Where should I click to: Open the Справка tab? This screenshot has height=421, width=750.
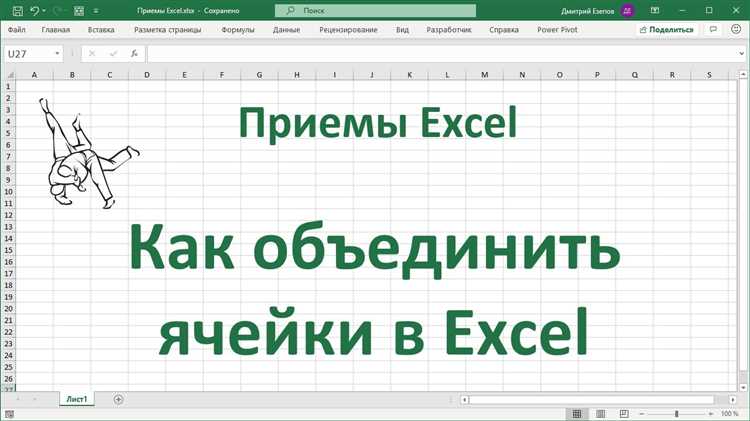coord(504,30)
